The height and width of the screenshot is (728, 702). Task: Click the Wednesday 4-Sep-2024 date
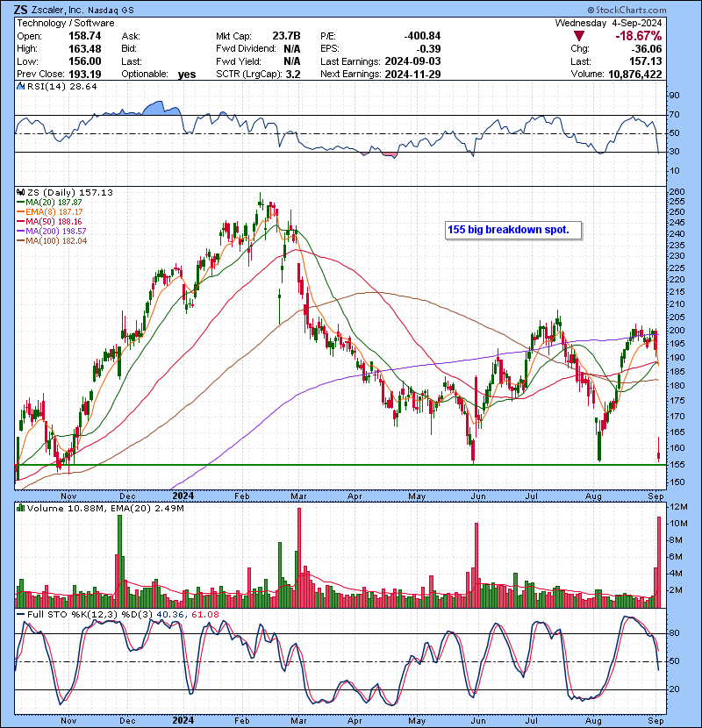tap(609, 23)
